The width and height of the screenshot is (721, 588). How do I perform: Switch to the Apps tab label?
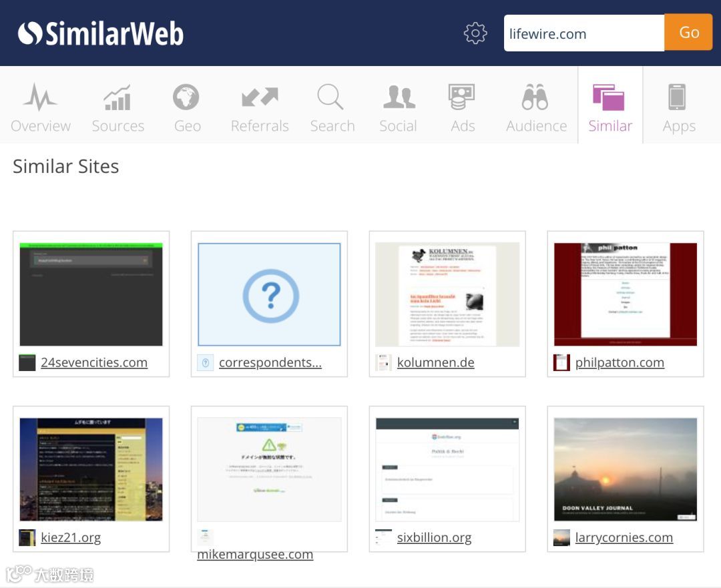pos(679,126)
